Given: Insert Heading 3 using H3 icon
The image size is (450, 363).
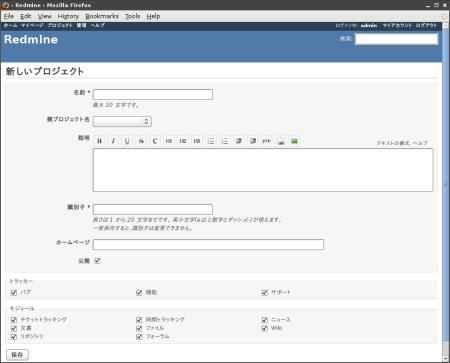Looking at the screenshot, I should click(197, 141).
